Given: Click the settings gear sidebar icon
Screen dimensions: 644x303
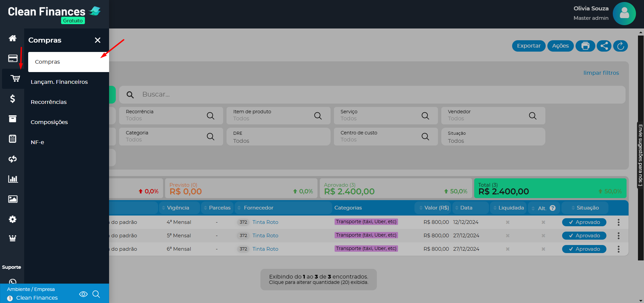Looking at the screenshot, I should (x=13, y=219).
